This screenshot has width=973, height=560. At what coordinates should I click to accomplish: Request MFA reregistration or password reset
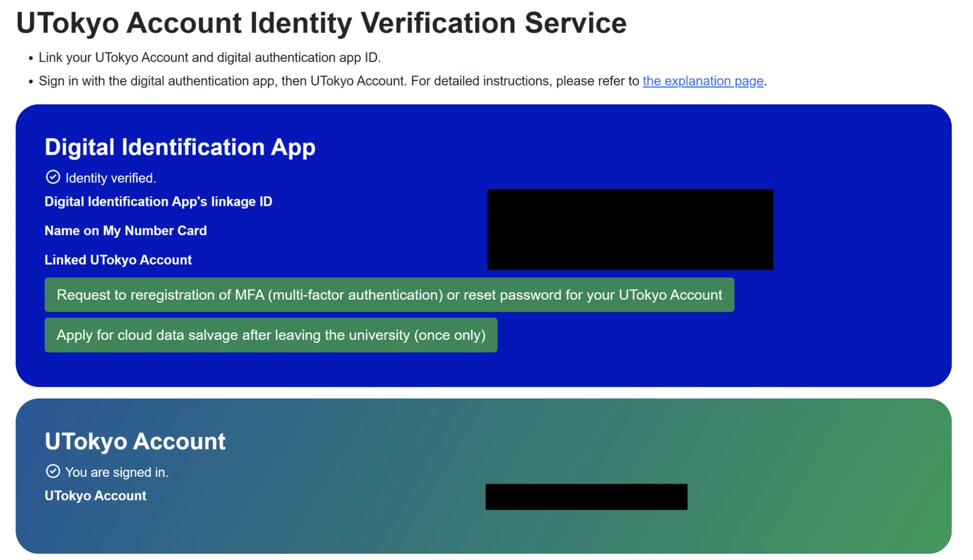(x=389, y=295)
